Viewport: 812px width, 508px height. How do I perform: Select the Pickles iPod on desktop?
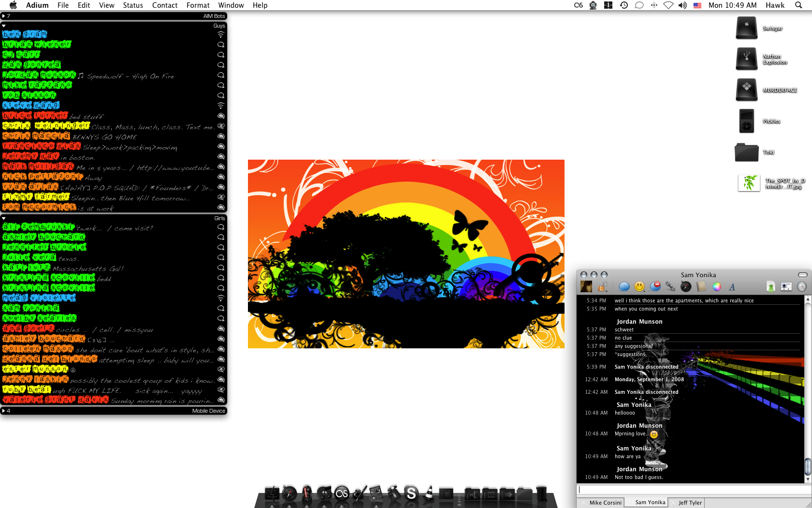click(x=747, y=121)
